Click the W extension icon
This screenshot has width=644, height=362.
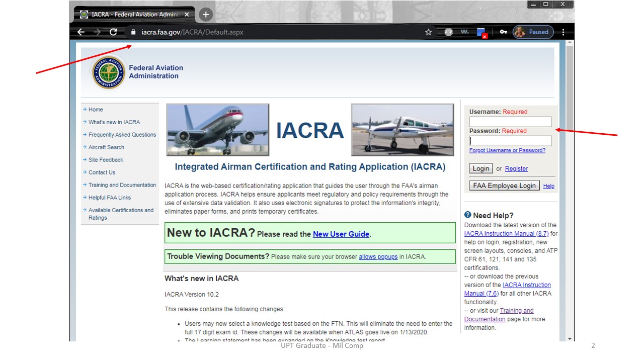coord(465,32)
